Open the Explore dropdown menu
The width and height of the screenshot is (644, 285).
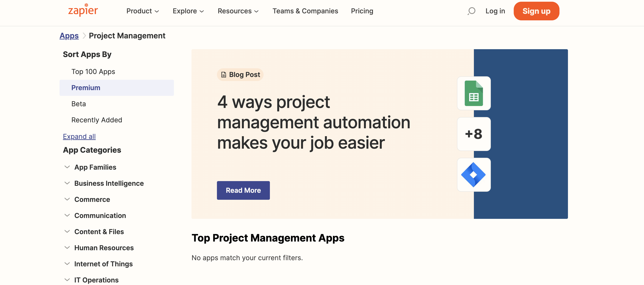[188, 11]
